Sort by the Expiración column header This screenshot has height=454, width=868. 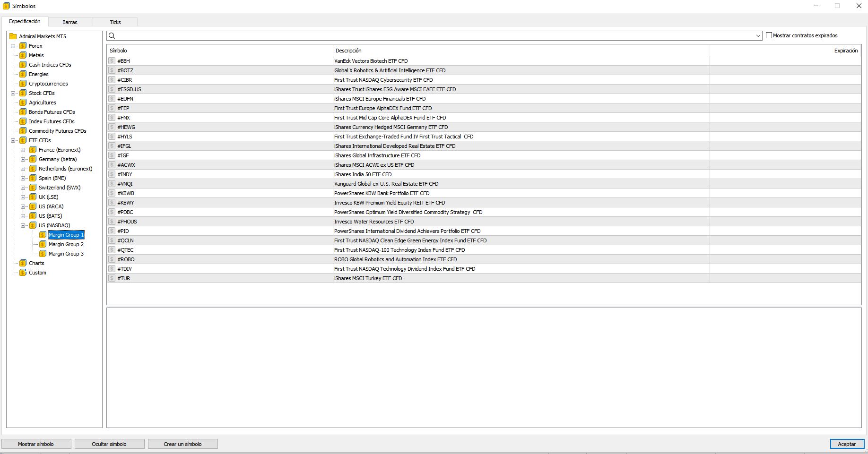(785, 51)
